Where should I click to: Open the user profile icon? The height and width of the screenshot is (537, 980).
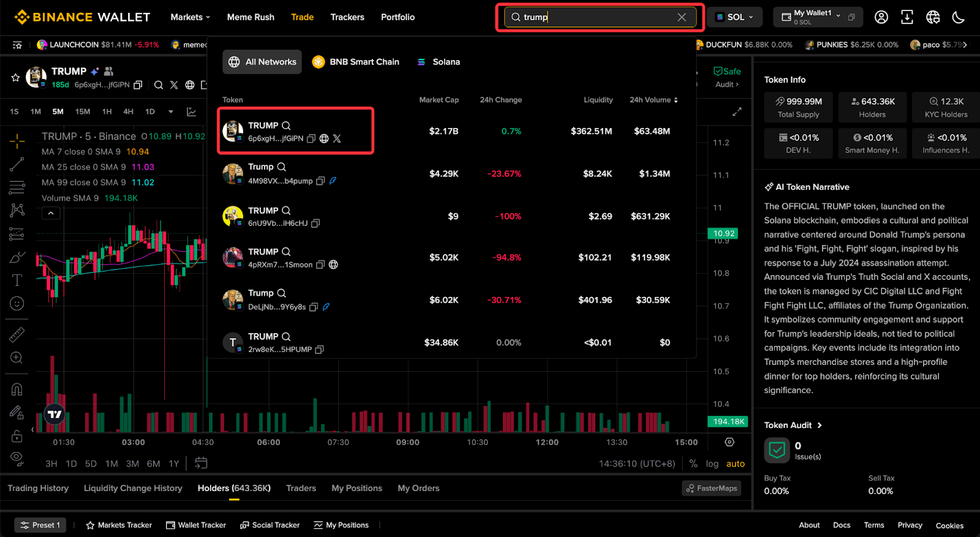point(881,17)
